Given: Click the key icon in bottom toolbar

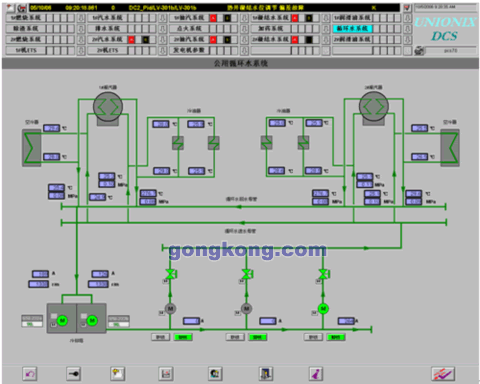Looking at the screenshot, I should pyautogui.click(x=73, y=374).
